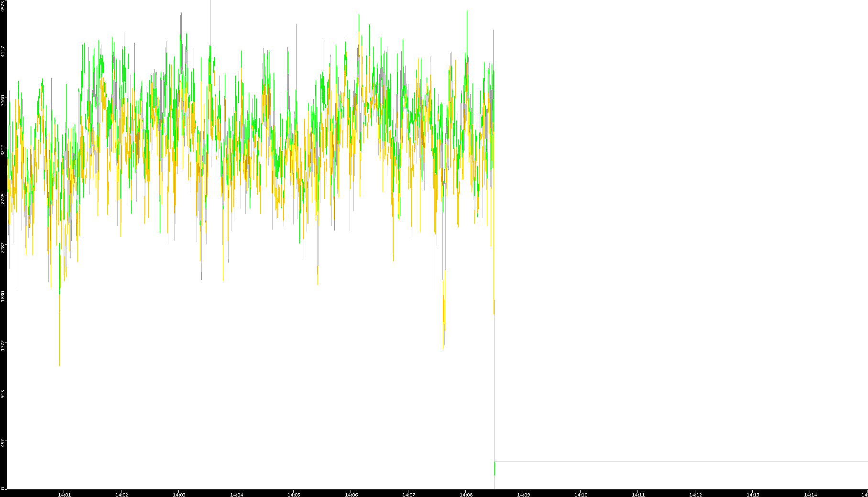868x497 pixels.
Task: Select the 2287 vertical axis label
Action: pos(3,247)
